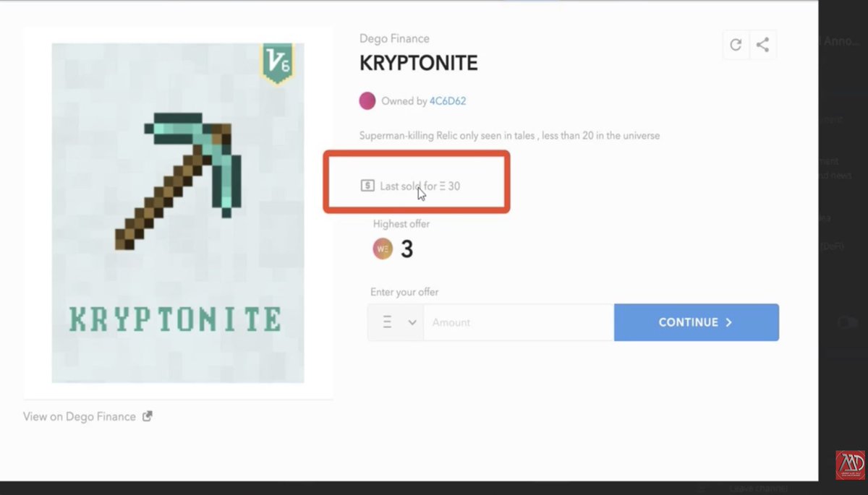Click the 'Last sold for Ξ 30' text
868x495 pixels.
420,186
